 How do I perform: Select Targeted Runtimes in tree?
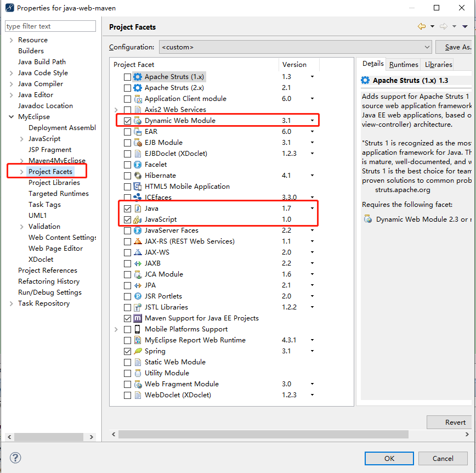[59, 194]
